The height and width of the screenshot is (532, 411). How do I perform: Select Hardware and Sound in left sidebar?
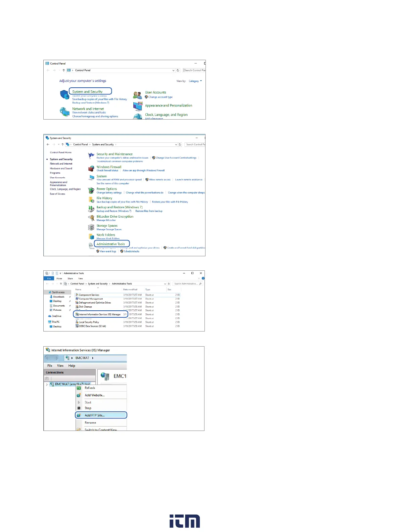click(61, 169)
